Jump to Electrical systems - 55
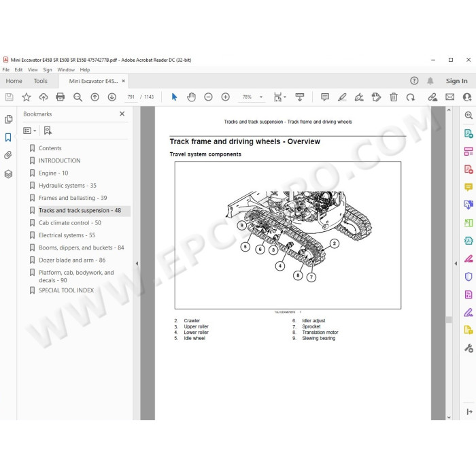Image resolution: width=476 pixels, height=476 pixels. [67, 235]
